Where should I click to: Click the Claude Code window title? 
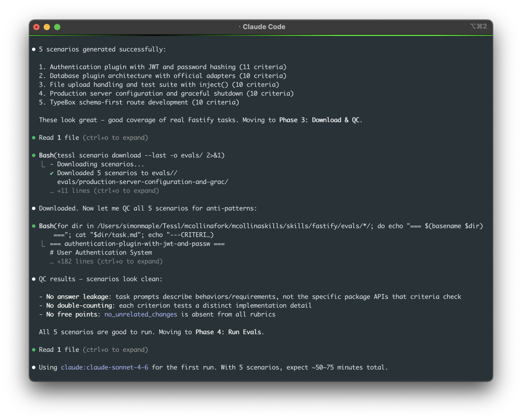point(263,27)
